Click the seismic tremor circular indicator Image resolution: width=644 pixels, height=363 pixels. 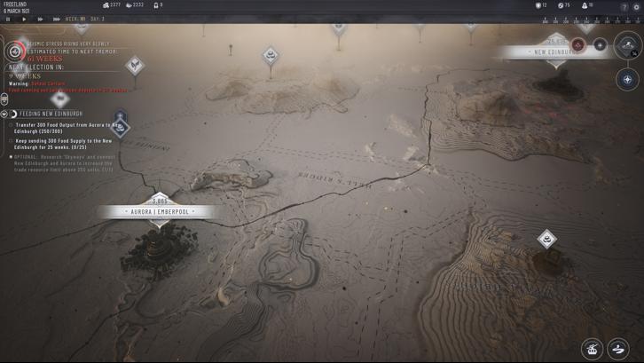15,51
